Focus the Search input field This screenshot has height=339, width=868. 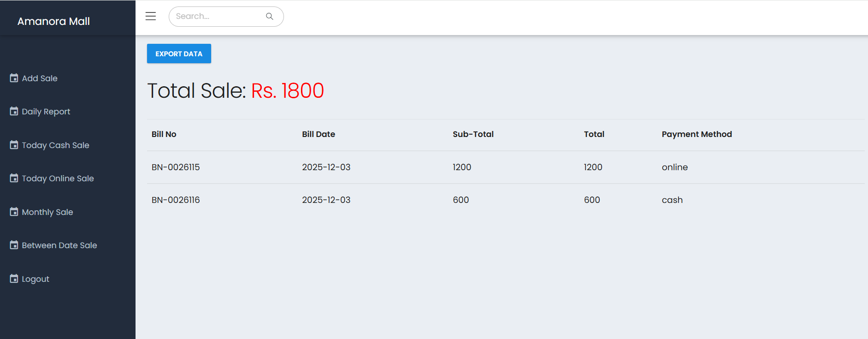pos(217,17)
